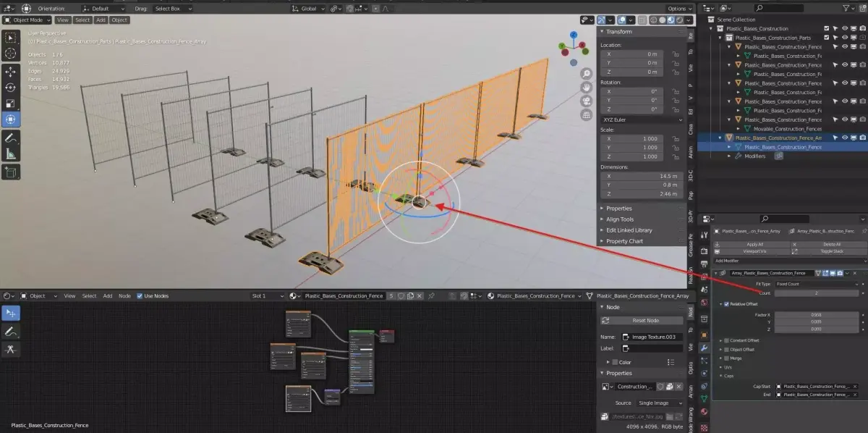Open the XYZ Euler rotation mode dropdown
Screen dimensions: 868x433
pos(642,119)
